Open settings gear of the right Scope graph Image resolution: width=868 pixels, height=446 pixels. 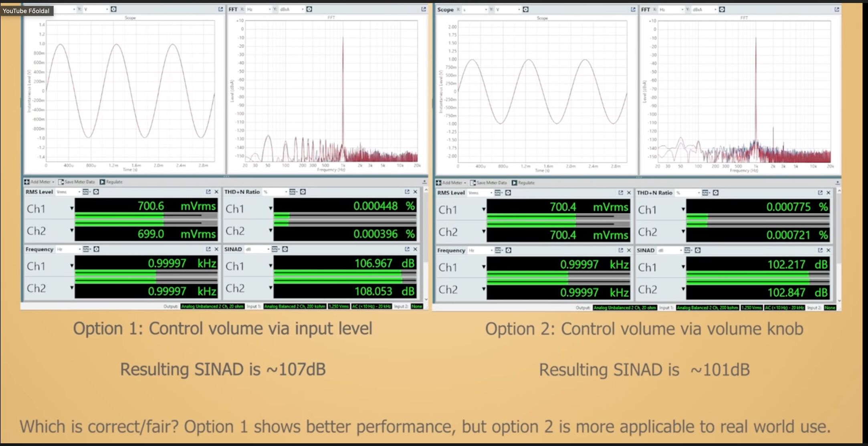click(526, 9)
